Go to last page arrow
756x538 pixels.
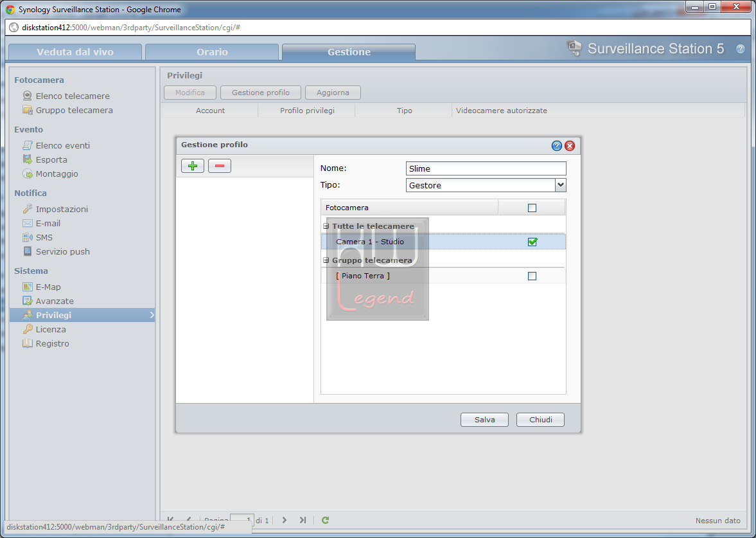(x=303, y=520)
